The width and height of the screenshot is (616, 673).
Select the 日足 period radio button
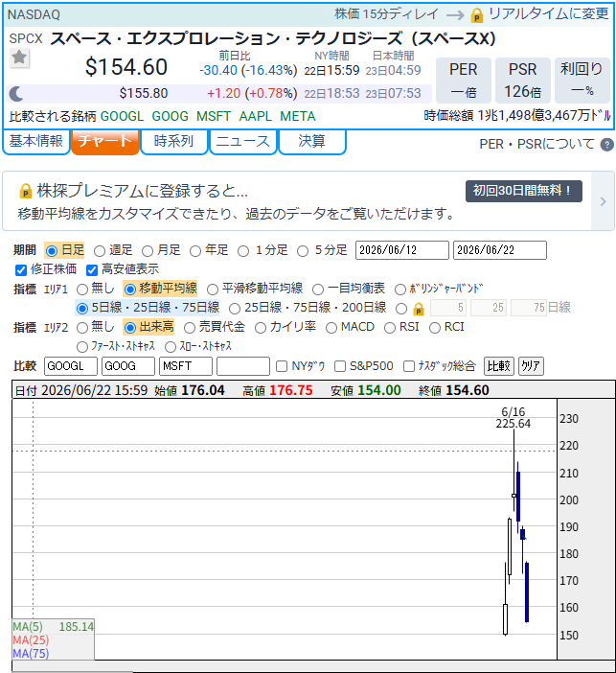click(52, 250)
